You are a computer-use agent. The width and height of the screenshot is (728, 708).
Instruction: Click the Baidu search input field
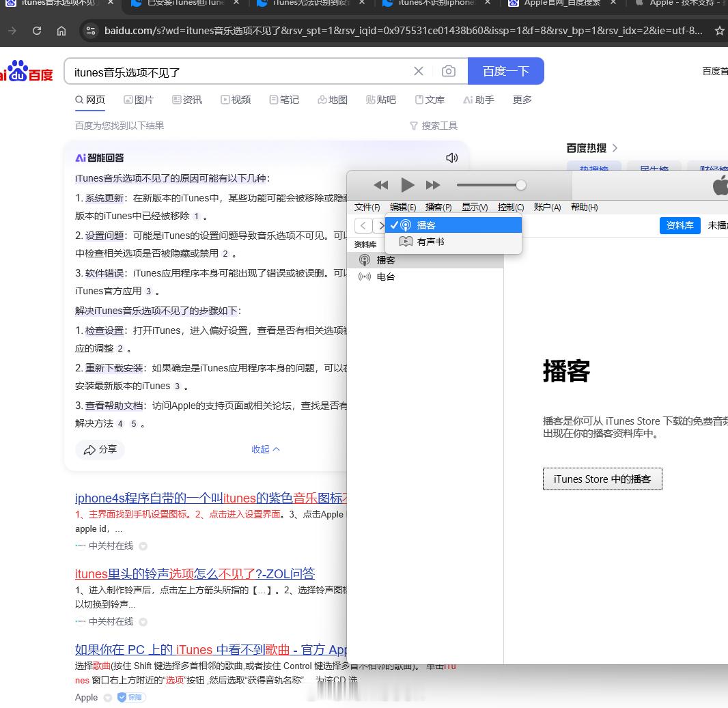click(x=242, y=72)
